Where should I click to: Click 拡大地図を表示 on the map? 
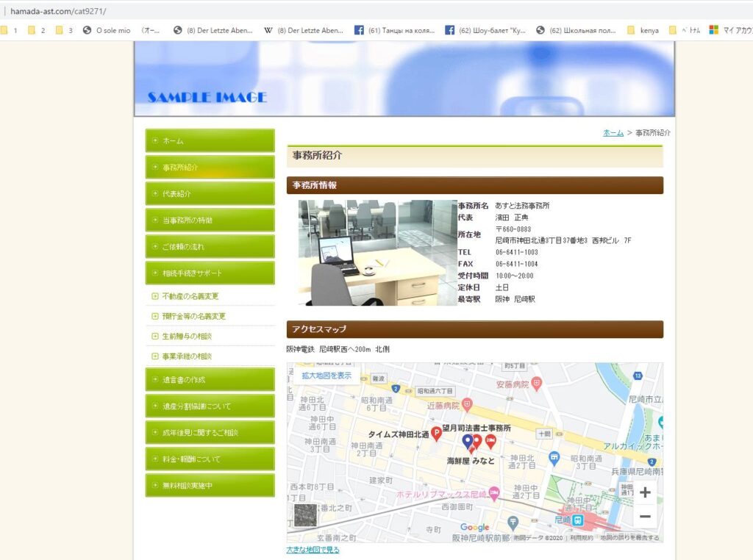tap(326, 376)
